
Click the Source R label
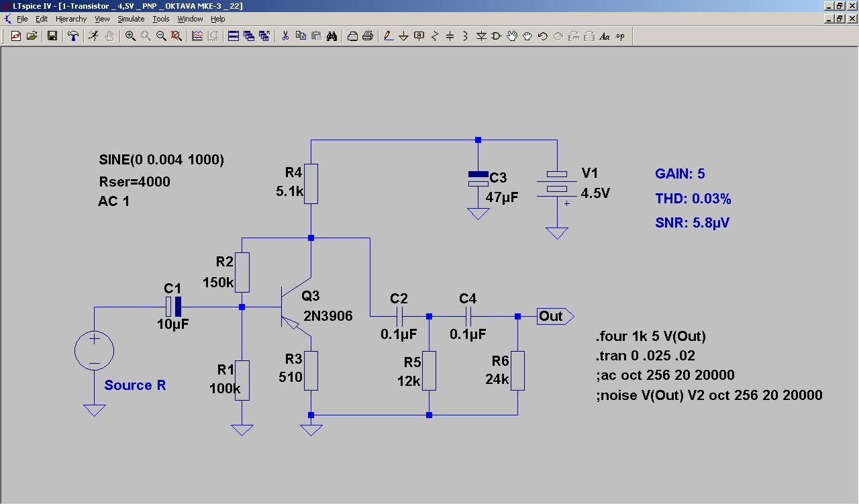(x=135, y=385)
